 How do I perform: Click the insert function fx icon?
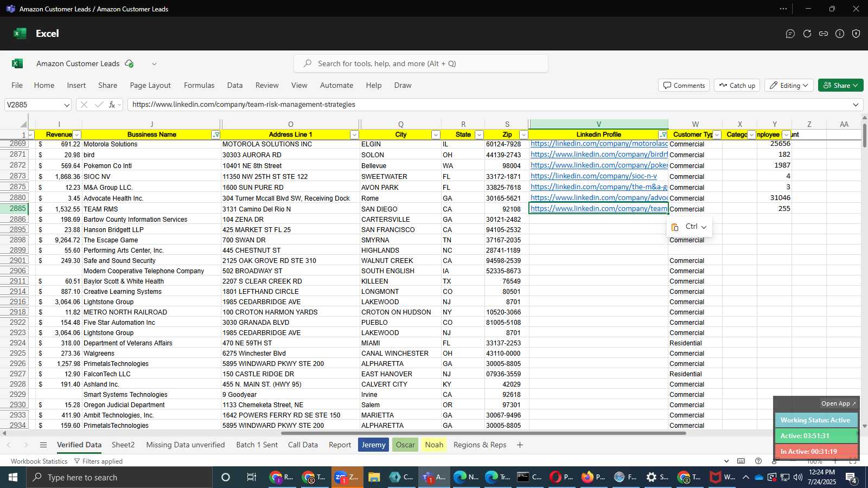click(x=112, y=105)
